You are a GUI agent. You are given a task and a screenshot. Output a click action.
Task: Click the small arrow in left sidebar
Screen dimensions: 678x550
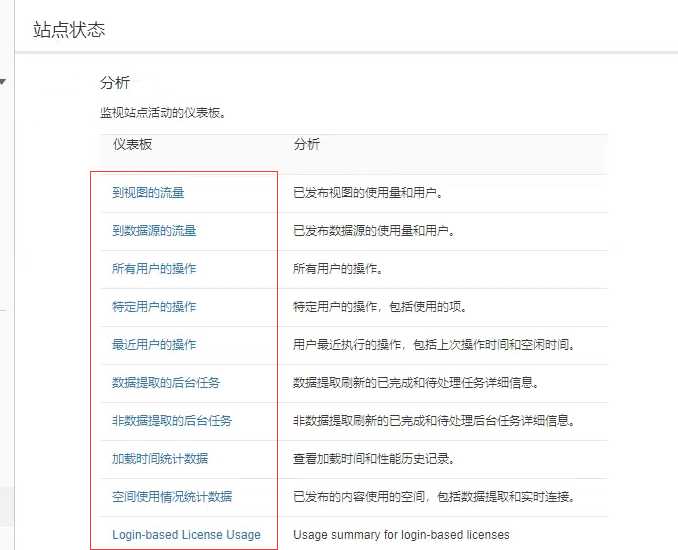pyautogui.click(x=3, y=81)
